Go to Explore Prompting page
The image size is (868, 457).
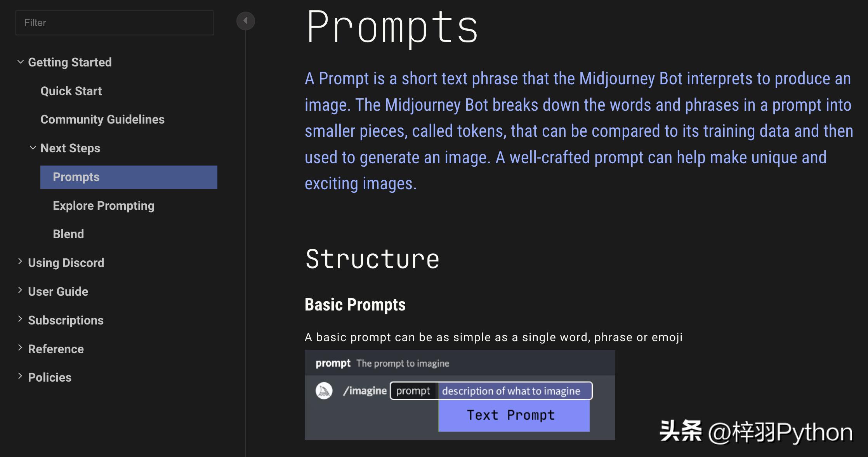point(104,206)
